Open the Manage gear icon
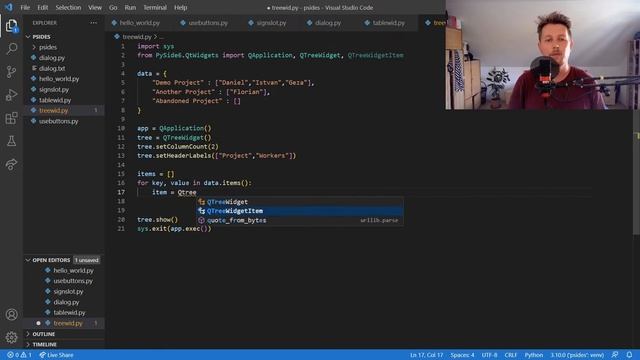This screenshot has height=360, width=640. pyautogui.click(x=11, y=337)
